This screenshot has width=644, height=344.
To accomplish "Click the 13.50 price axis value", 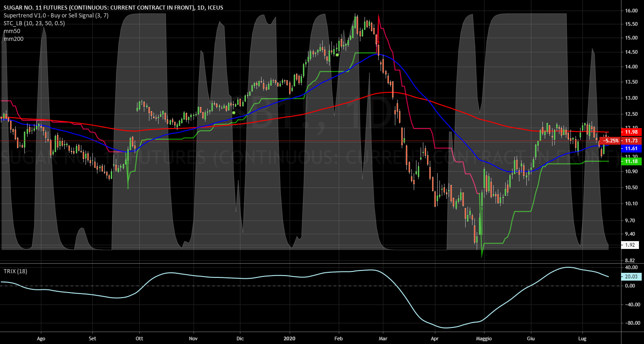I will [630, 82].
